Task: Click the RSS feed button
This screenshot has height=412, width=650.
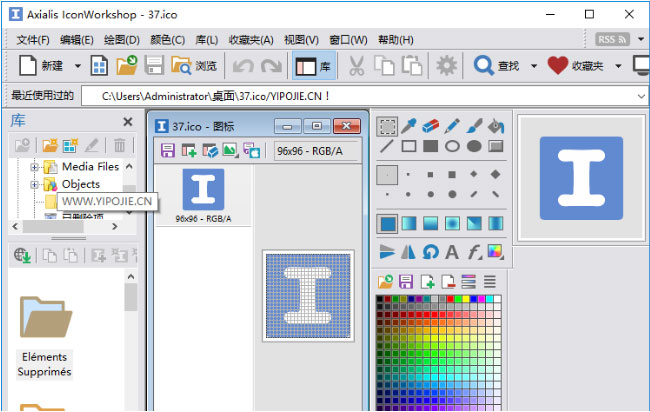Action: tap(612, 39)
